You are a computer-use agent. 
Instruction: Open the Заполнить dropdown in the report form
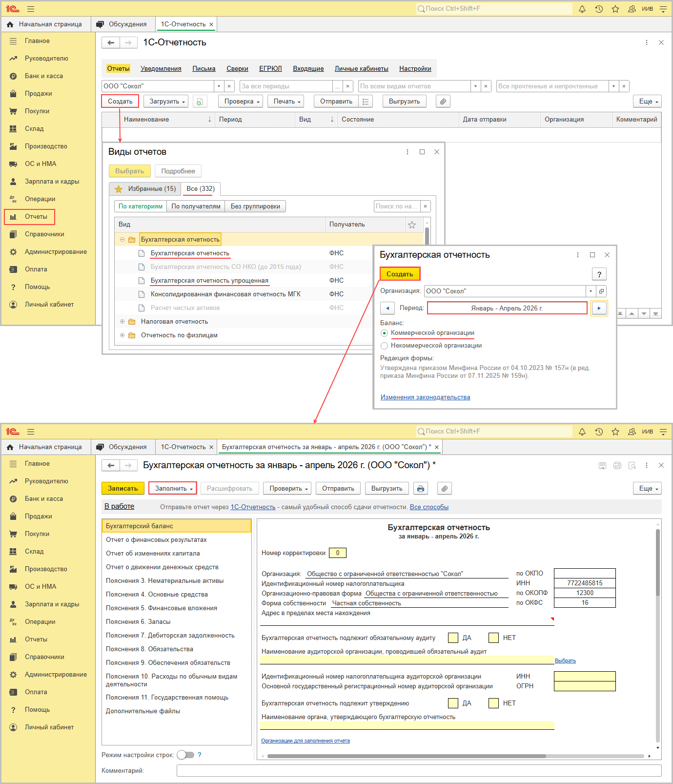coord(173,489)
